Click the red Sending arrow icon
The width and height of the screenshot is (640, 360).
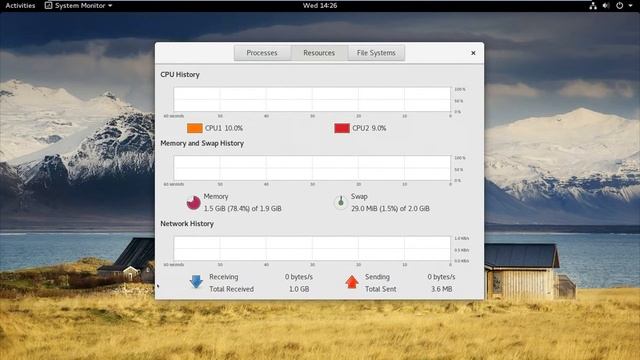click(352, 282)
